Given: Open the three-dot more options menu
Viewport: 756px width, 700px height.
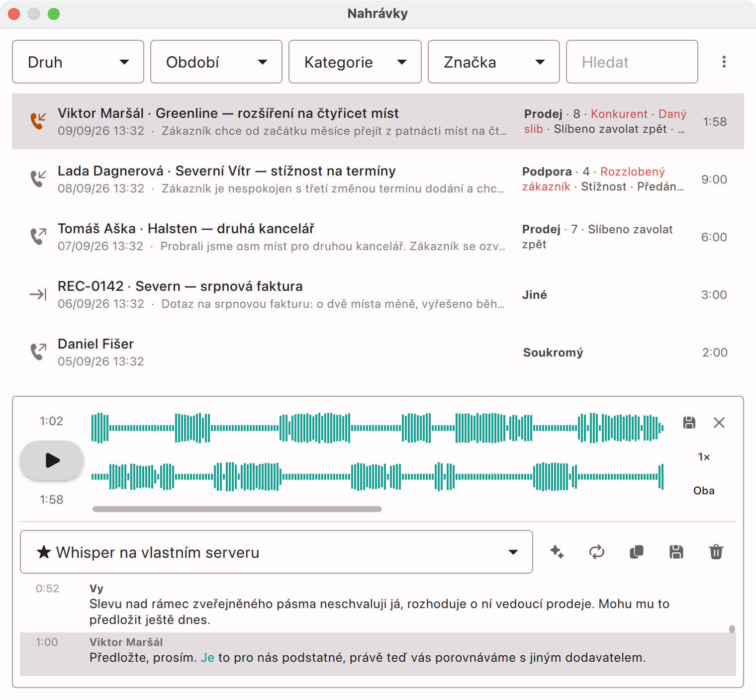Looking at the screenshot, I should pyautogui.click(x=724, y=62).
